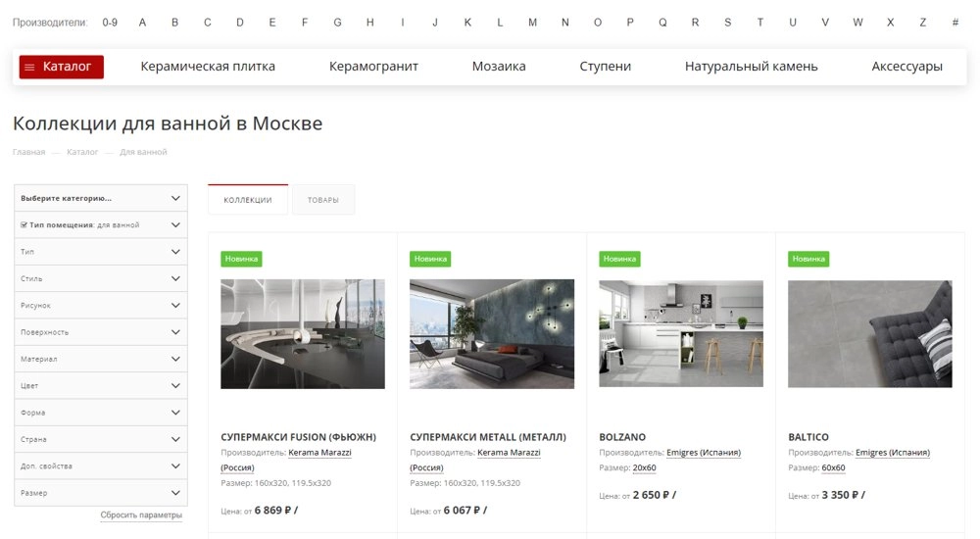Expand the Размер filter

[101, 493]
